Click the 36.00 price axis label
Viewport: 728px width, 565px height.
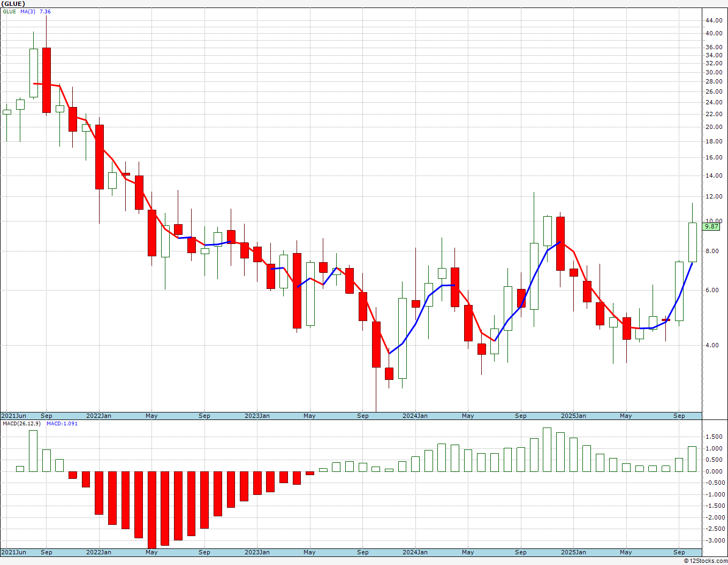tap(714, 47)
